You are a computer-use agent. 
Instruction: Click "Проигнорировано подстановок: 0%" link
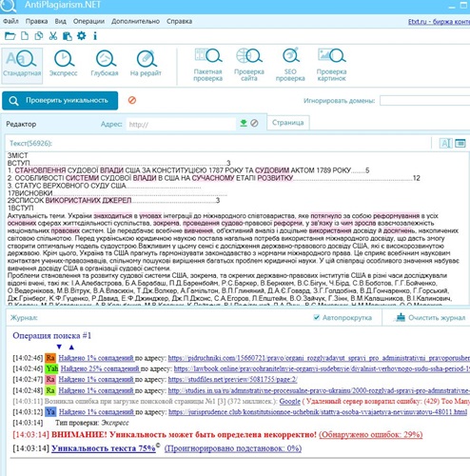click(x=233, y=448)
